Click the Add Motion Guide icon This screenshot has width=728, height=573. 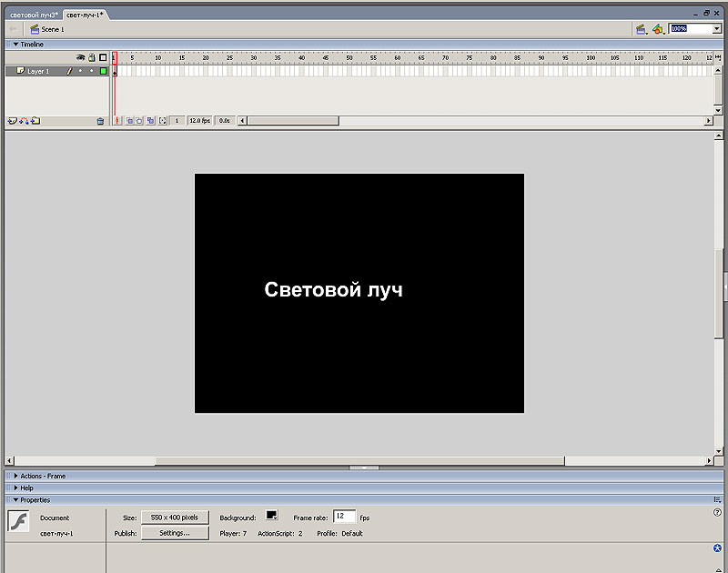pyautogui.click(x=24, y=120)
